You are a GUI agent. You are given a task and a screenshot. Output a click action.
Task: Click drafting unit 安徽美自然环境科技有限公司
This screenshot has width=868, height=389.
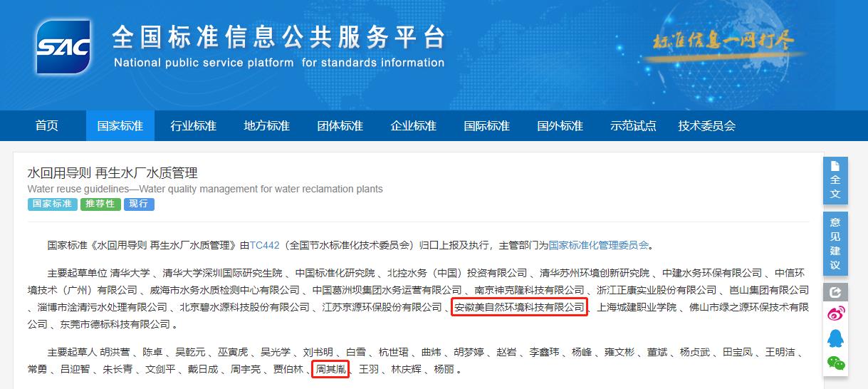(x=520, y=308)
